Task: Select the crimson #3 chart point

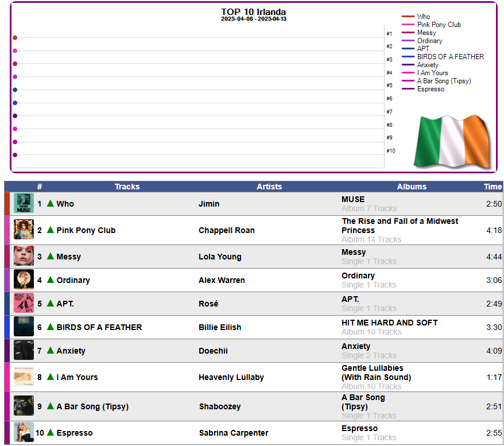Action: tap(15, 64)
